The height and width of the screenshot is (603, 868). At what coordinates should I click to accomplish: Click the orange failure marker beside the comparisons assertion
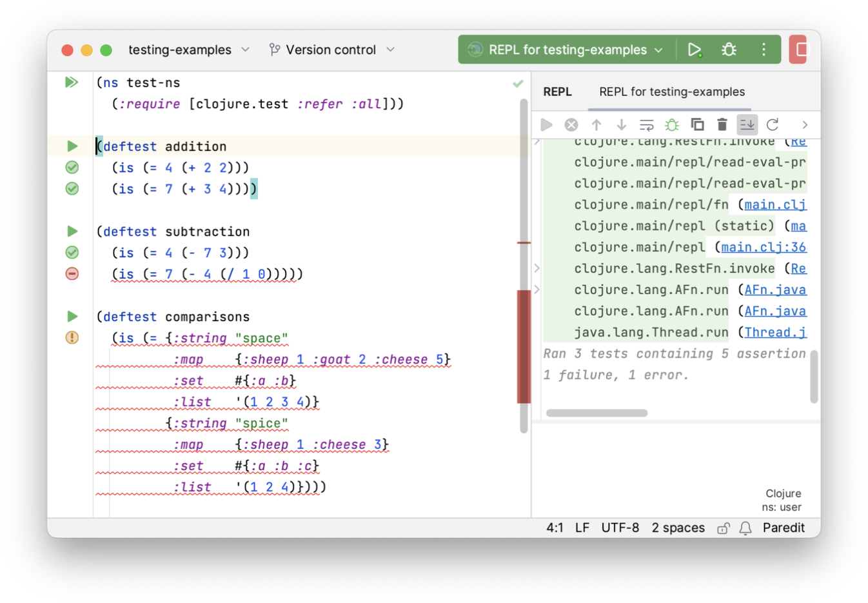pos(72,337)
